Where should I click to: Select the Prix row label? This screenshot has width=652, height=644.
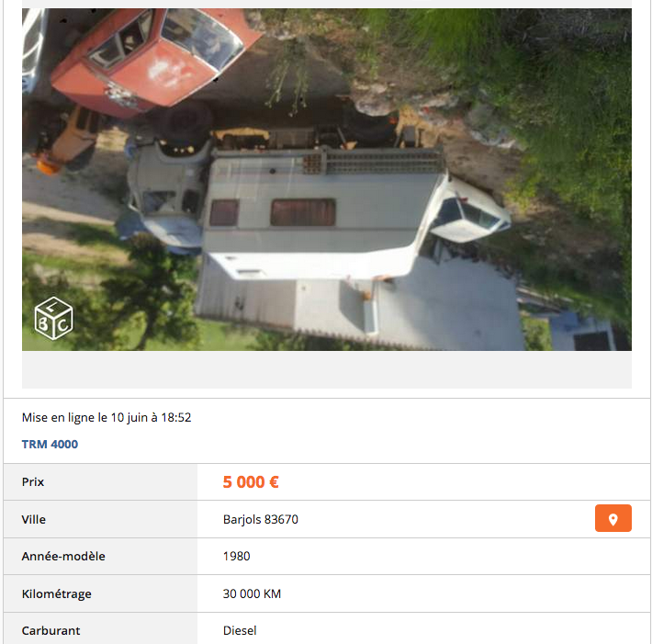(x=33, y=481)
